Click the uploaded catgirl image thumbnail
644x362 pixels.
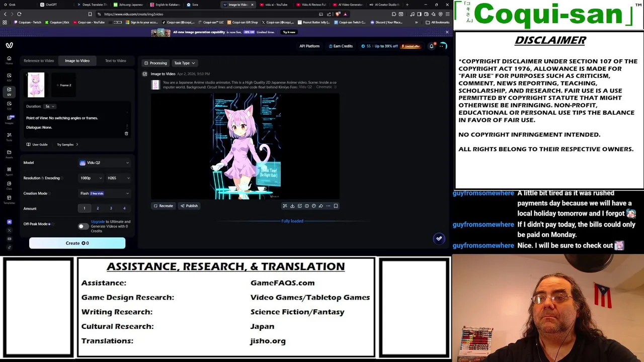[x=36, y=85]
